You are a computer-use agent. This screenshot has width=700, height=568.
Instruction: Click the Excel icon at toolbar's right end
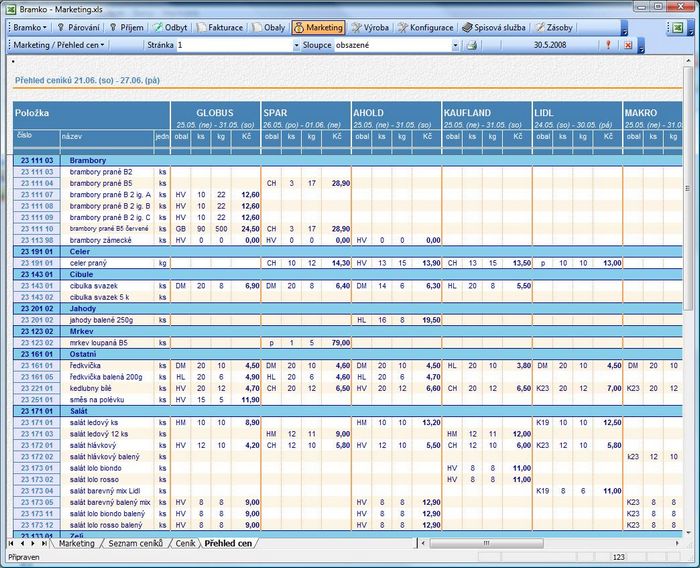(x=678, y=28)
